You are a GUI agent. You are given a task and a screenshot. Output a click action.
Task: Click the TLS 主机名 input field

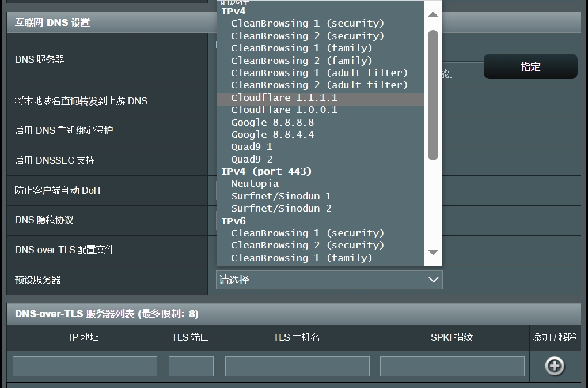coord(297,366)
